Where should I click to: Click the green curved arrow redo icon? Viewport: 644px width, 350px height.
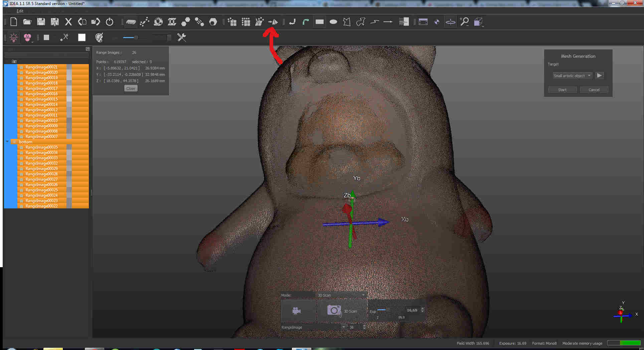tap(306, 22)
